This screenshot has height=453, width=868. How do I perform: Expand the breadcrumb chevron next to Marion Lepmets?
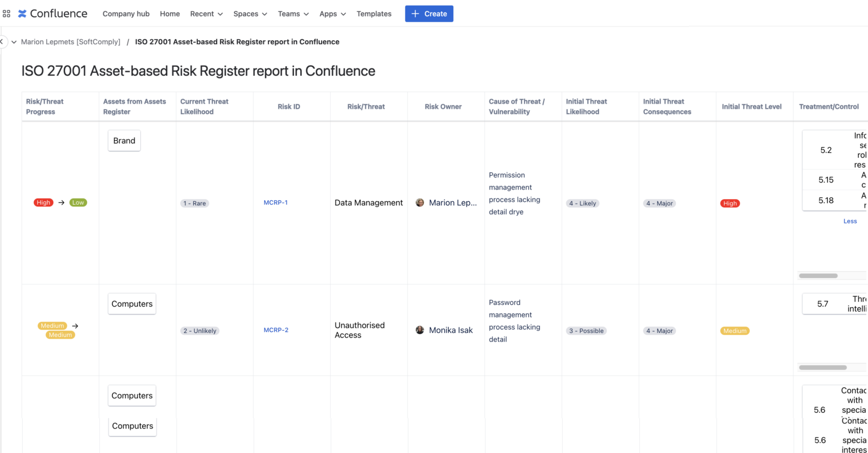pos(14,41)
